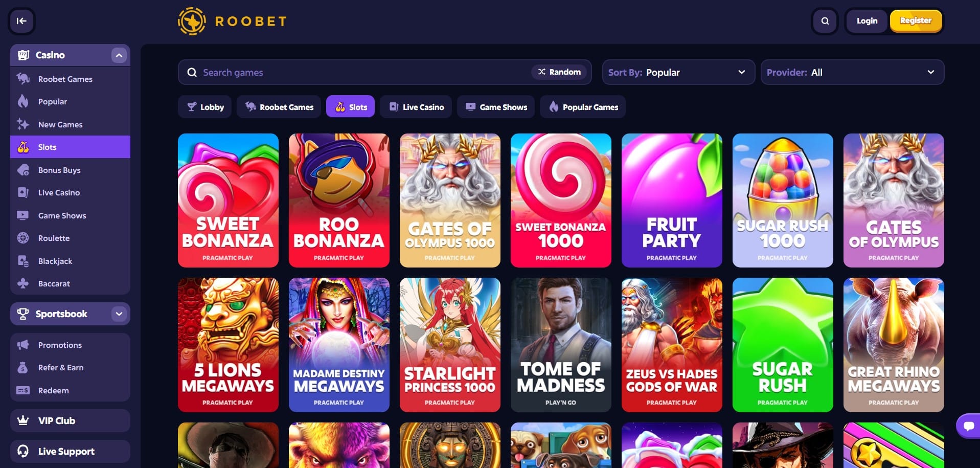Click the search magnifier icon in header

pyautogui.click(x=825, y=21)
